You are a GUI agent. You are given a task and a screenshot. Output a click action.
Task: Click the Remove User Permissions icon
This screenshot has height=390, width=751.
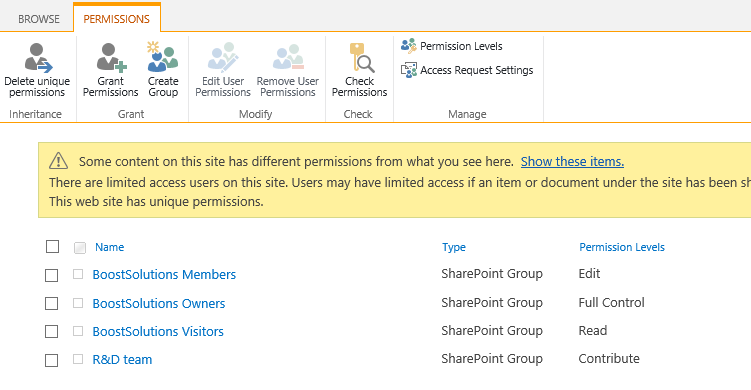288,57
